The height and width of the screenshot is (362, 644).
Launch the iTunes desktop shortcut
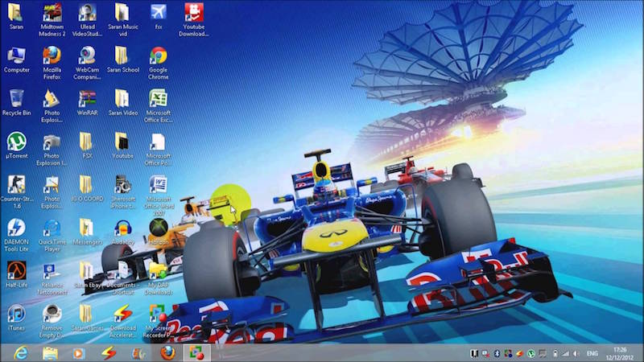coord(16,318)
